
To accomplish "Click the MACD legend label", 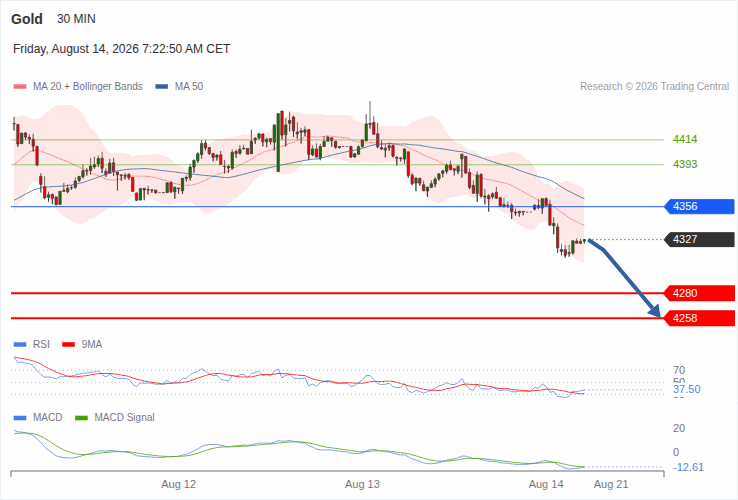I will [x=48, y=418].
